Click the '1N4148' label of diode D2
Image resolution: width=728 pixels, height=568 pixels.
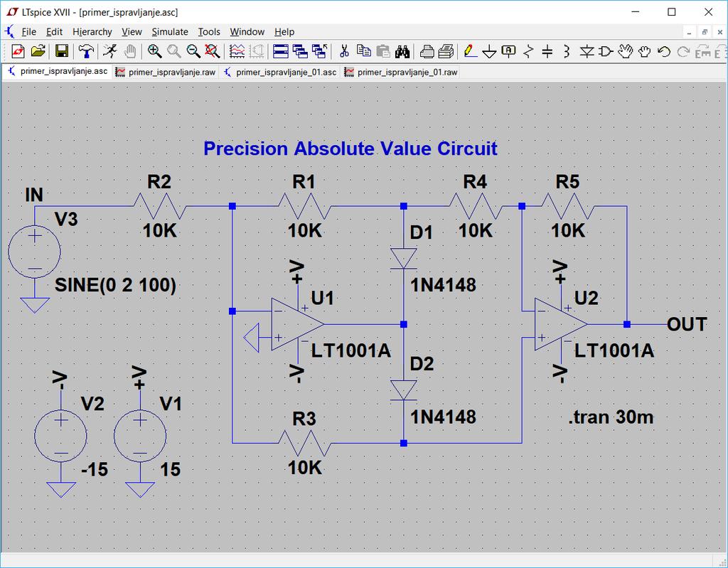(443, 417)
